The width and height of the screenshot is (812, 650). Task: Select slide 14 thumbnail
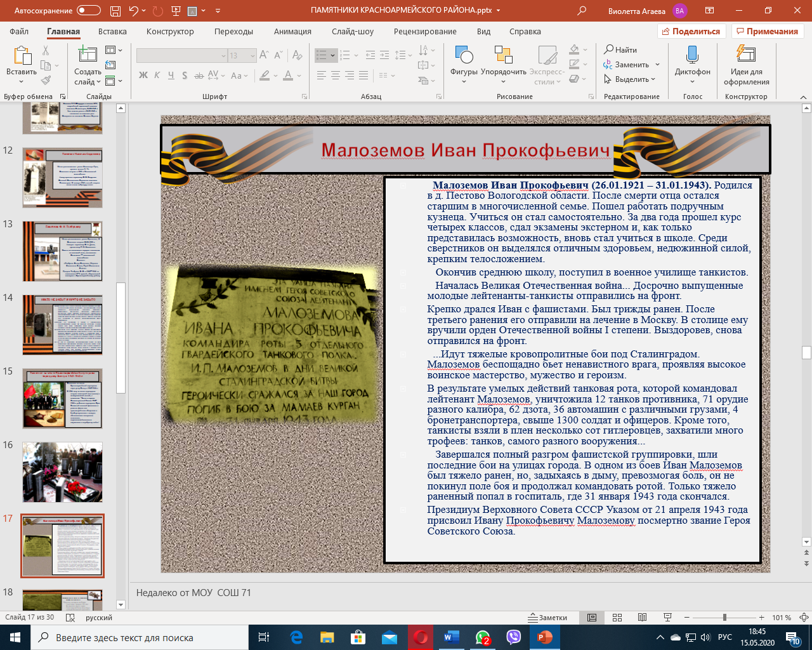point(62,324)
